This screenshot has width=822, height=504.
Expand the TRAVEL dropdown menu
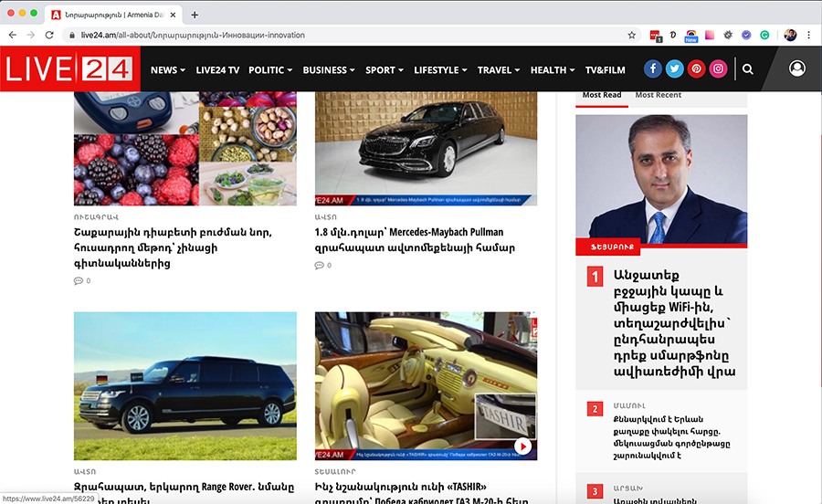pos(499,69)
